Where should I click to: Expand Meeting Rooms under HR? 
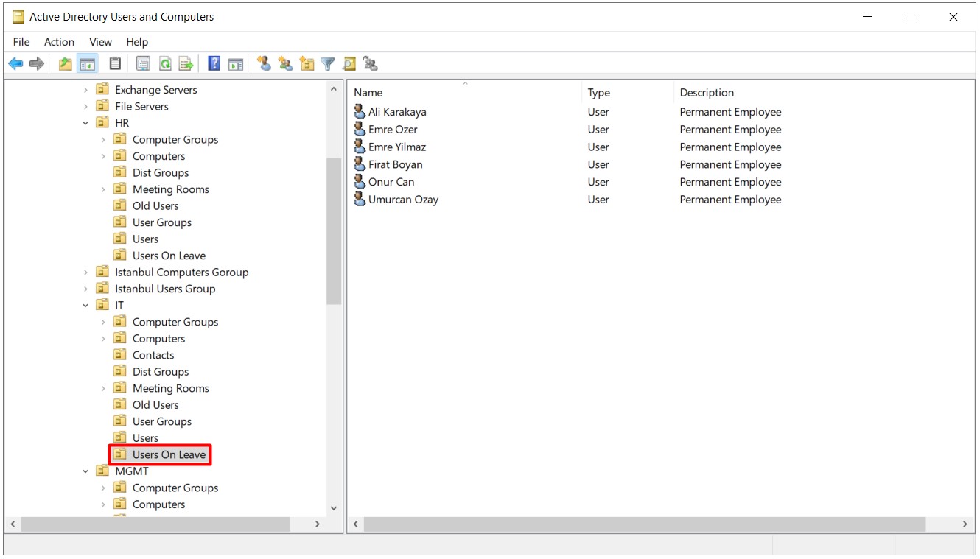coord(103,189)
